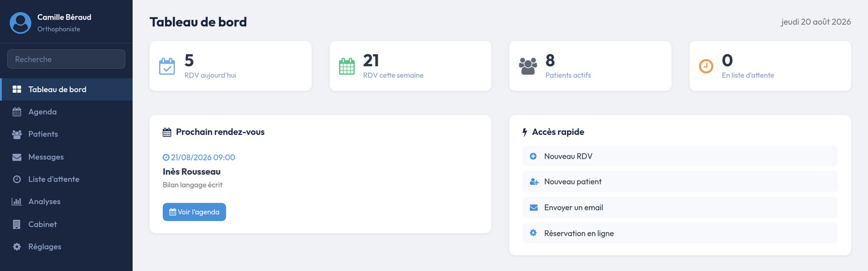Click the En liste d'attente label
The width and height of the screenshot is (868, 271).
tap(748, 75)
